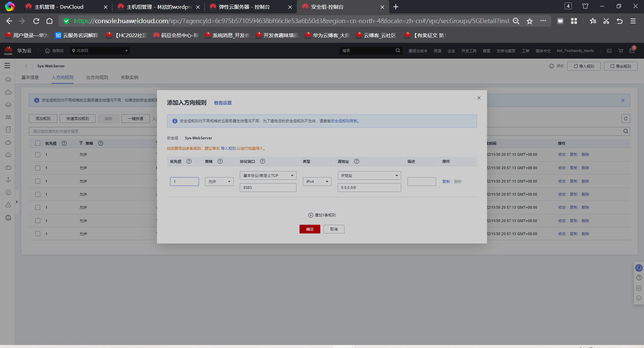Open the 支持与服务 header menu
644x348 pixels.
pos(506,51)
